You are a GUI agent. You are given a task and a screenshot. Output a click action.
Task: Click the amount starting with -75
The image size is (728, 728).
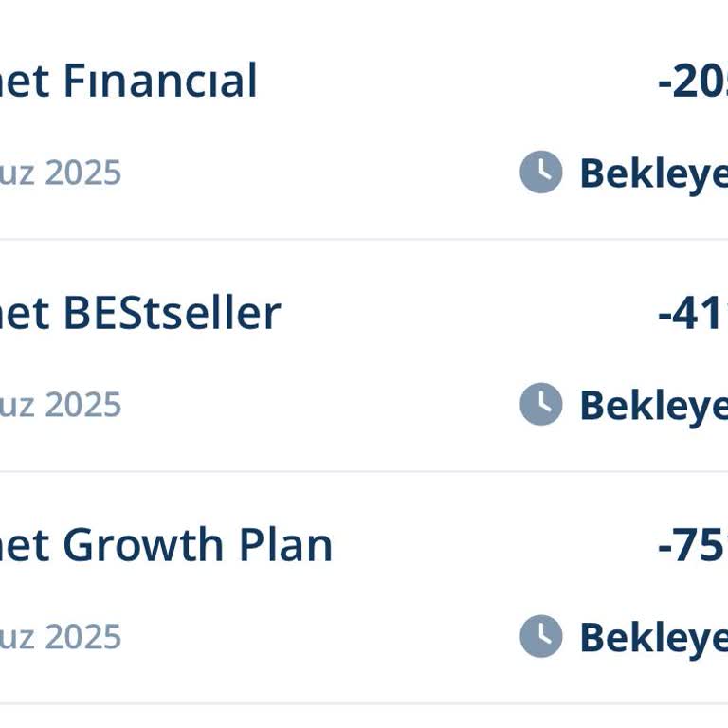point(692,546)
